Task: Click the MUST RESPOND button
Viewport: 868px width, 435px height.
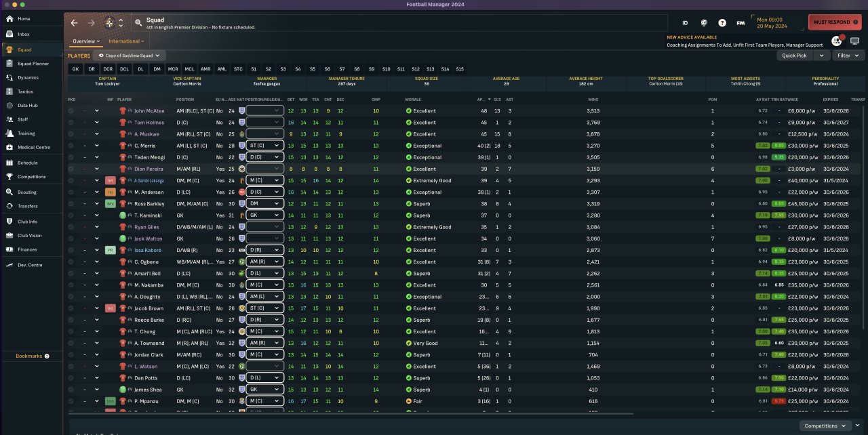Action: click(835, 22)
